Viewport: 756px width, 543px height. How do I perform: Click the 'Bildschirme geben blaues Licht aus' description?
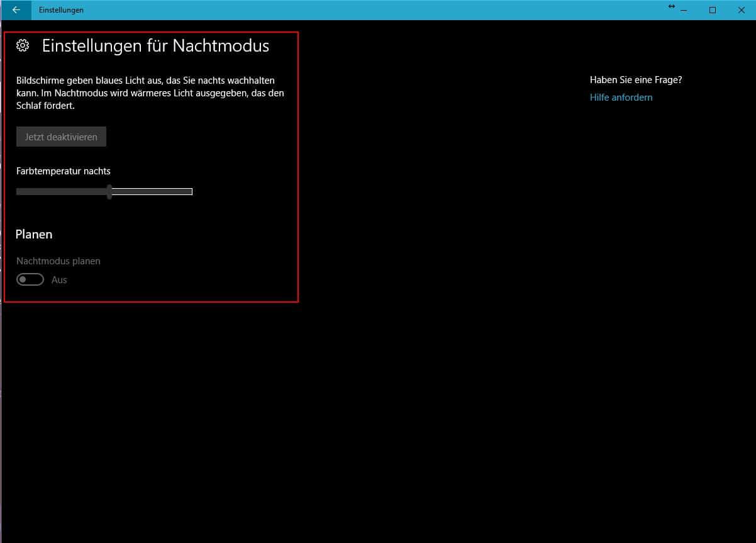pyautogui.click(x=150, y=93)
